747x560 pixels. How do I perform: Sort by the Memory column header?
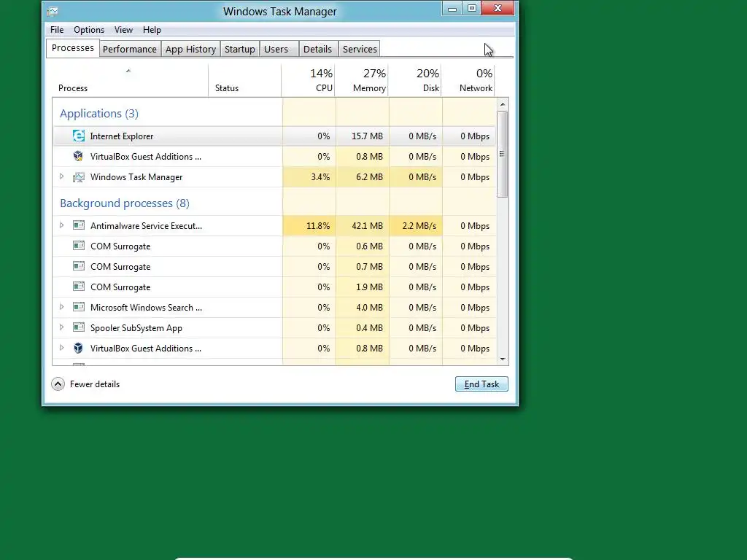click(362, 80)
